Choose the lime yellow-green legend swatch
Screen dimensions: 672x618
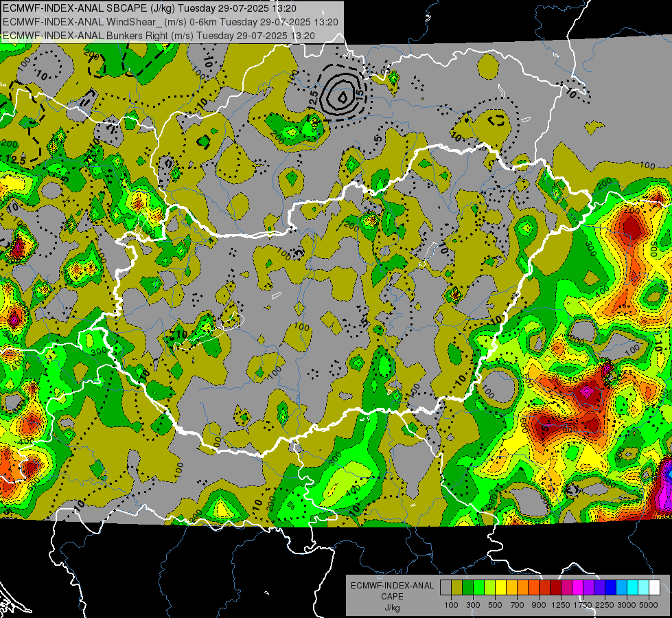(489, 588)
